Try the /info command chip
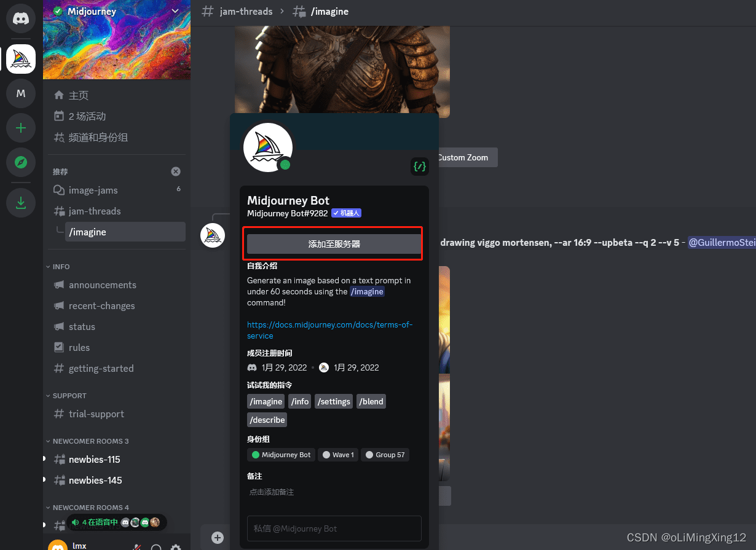Viewport: 756px width, 550px height. 300,401
